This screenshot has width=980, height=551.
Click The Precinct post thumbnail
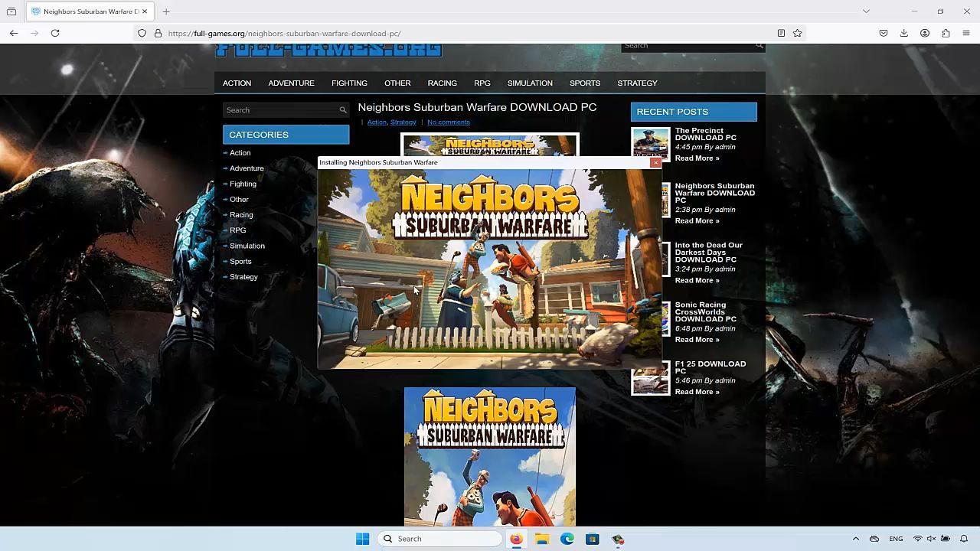point(651,144)
